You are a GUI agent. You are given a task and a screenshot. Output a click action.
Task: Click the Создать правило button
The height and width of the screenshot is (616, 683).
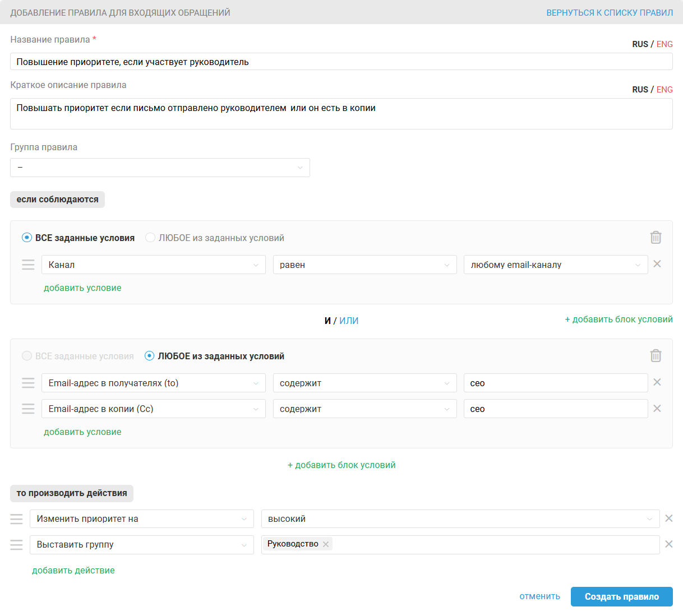621,597
